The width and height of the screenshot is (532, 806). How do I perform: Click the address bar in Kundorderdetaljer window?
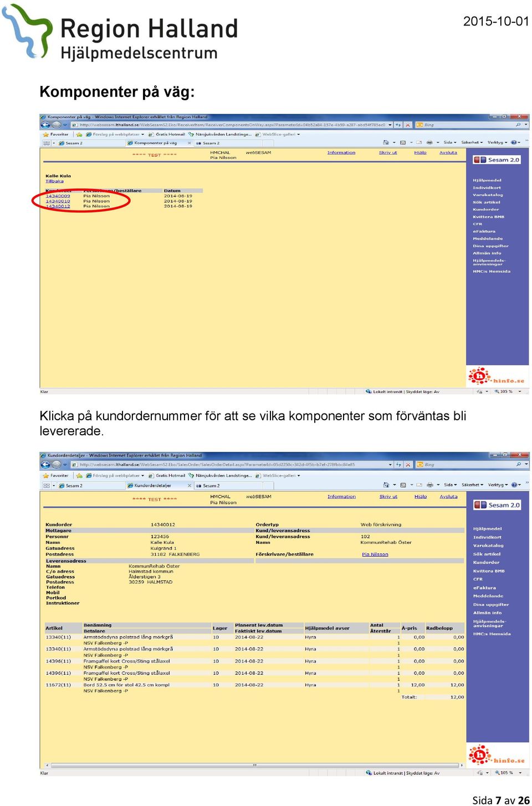coord(232,465)
